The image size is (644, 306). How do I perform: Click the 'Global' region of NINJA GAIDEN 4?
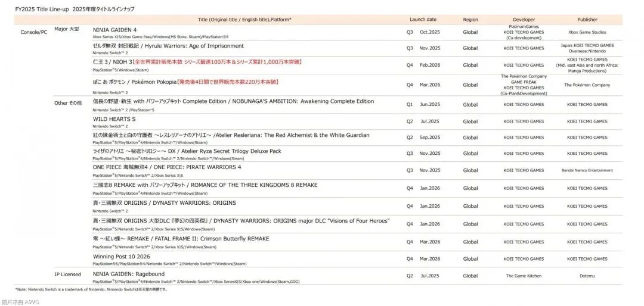(470, 32)
